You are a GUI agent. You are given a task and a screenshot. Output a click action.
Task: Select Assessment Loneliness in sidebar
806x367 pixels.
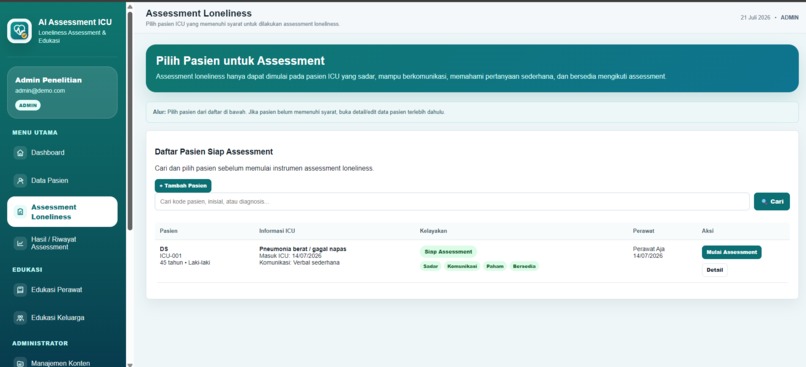(x=62, y=212)
